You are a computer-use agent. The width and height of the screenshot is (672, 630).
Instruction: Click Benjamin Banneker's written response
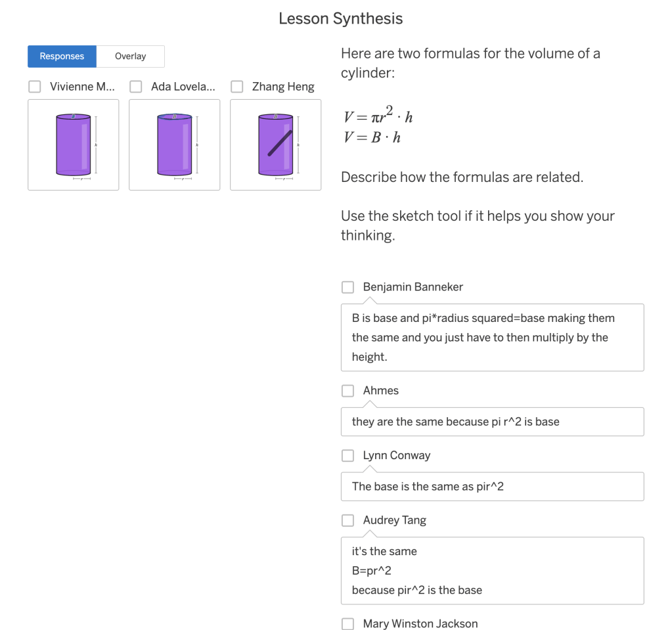click(x=492, y=337)
